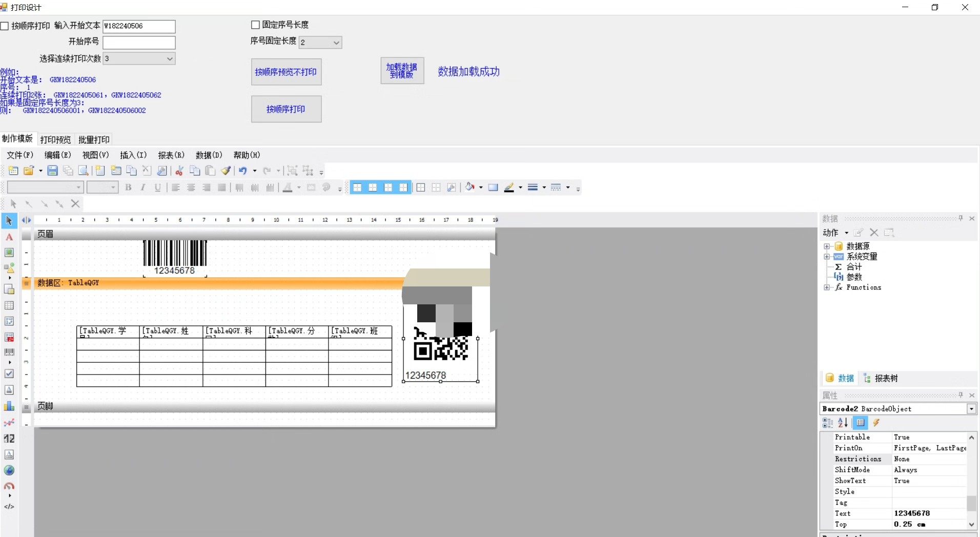Save the report template with the floppy disk icon
Image resolution: width=980 pixels, height=537 pixels.
tap(52, 171)
